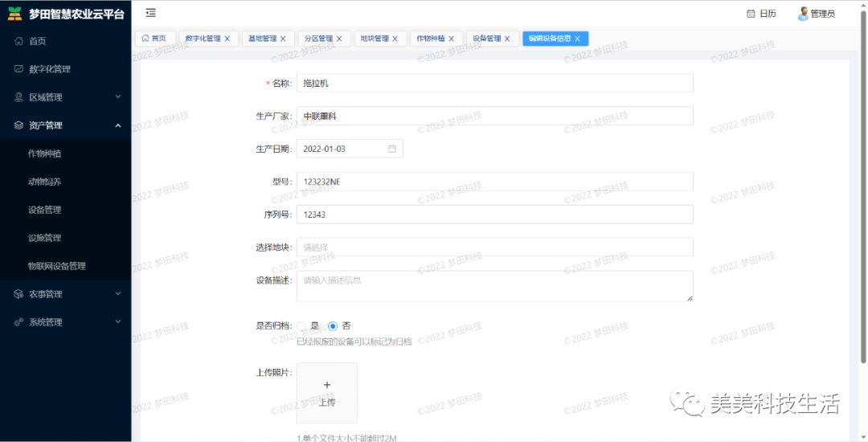
Task: Click the calendar icon beside 日历
Action: [751, 14]
